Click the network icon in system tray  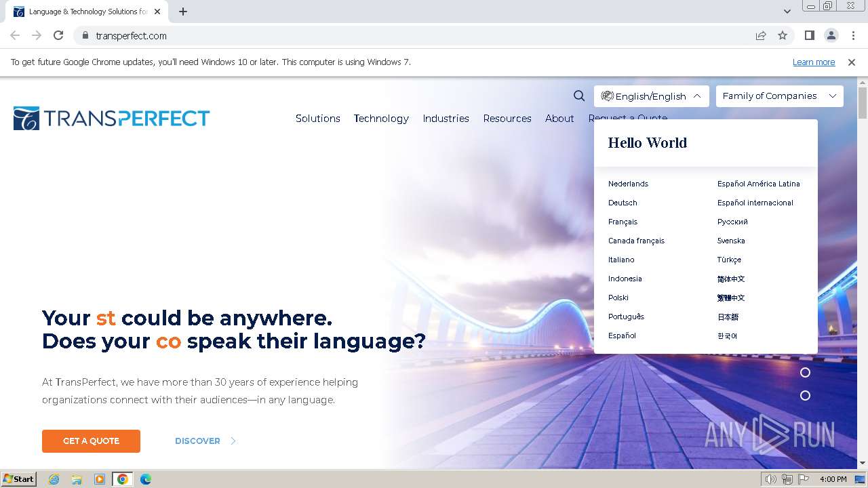[x=787, y=479]
